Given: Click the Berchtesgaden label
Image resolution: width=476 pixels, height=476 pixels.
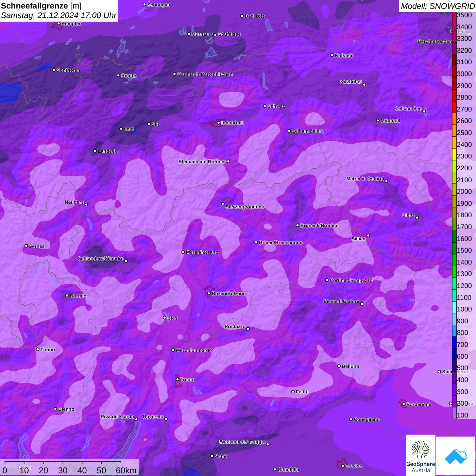Looking at the screenshot, I should point(435,41).
